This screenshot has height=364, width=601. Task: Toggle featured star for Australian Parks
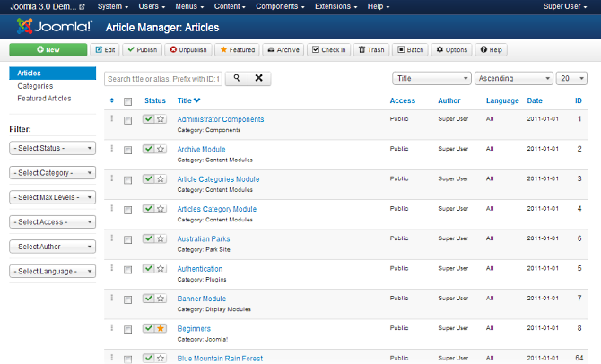tap(161, 238)
